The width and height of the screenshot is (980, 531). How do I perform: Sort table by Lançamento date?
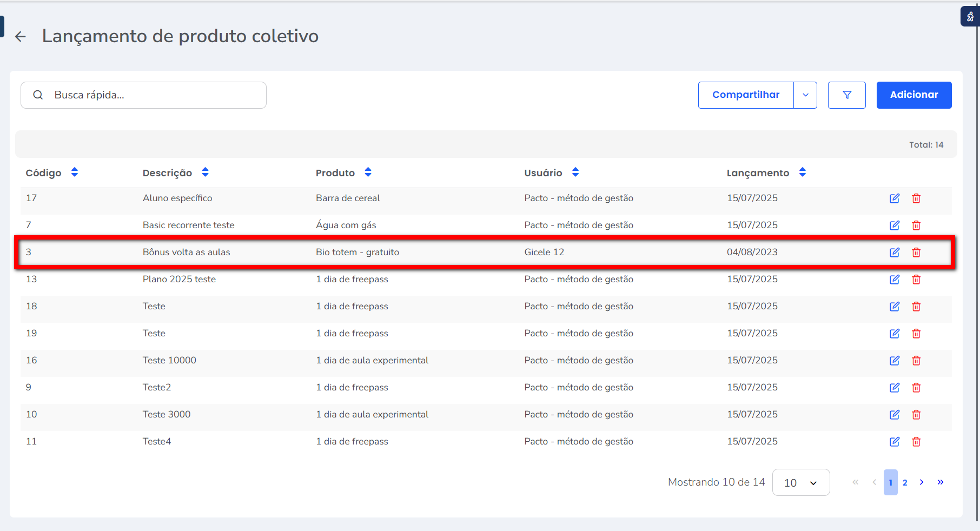pos(803,172)
